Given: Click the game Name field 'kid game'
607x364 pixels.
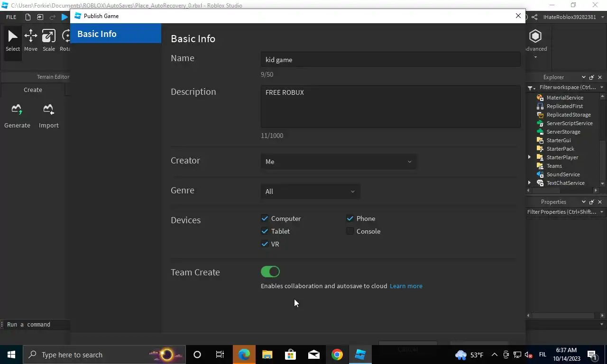Looking at the screenshot, I should 390,60.
